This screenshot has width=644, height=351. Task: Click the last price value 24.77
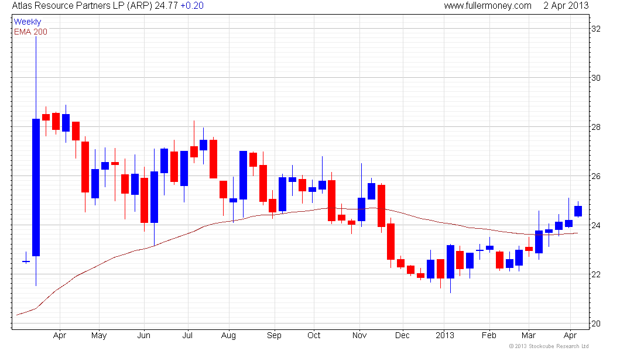pos(166,6)
